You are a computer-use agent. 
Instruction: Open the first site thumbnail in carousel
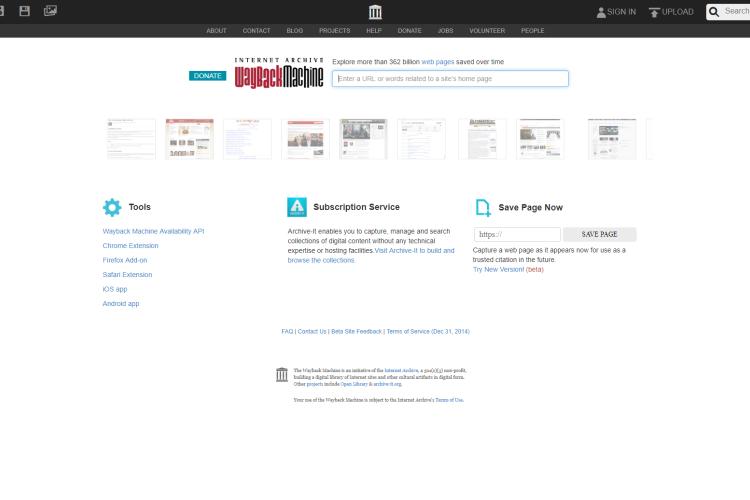[x=131, y=139]
